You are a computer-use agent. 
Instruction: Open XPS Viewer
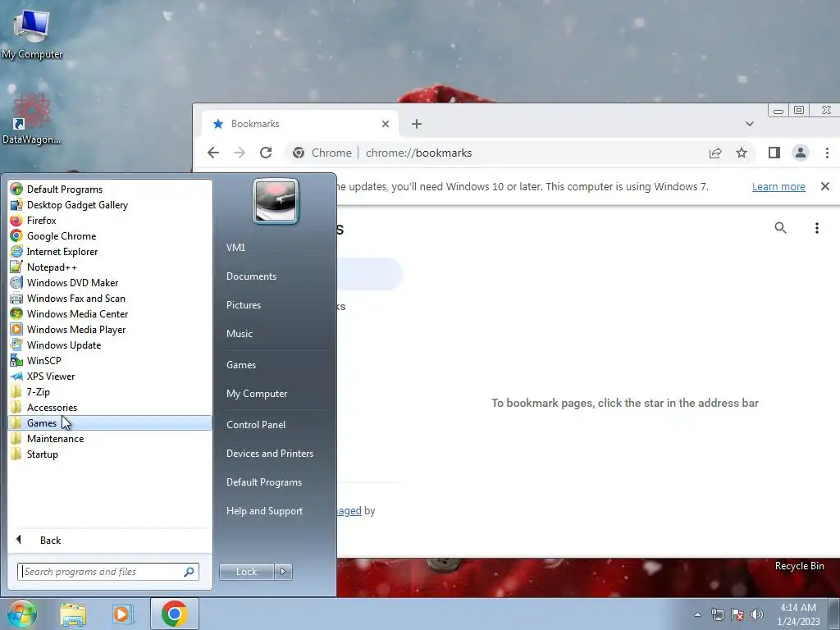click(x=110, y=376)
